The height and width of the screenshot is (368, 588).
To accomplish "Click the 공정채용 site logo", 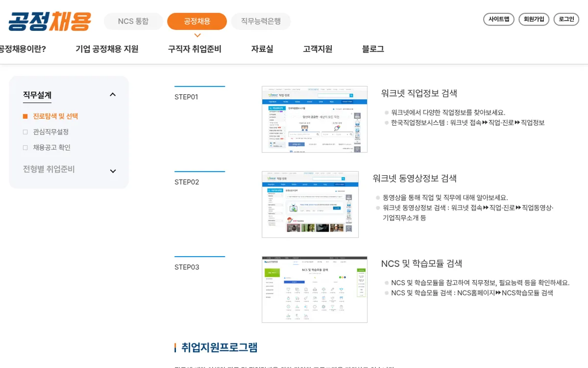I will point(49,22).
